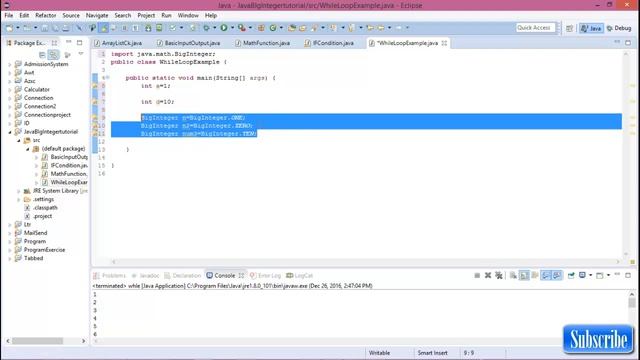Click the Run Last Tool icon
The width and height of the screenshot is (640, 360).
[242, 28]
